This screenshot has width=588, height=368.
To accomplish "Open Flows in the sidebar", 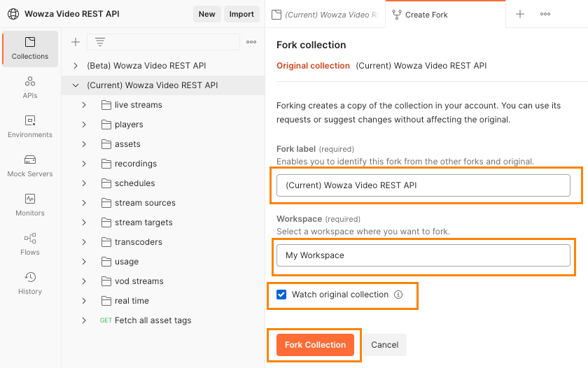I will 30,244.
